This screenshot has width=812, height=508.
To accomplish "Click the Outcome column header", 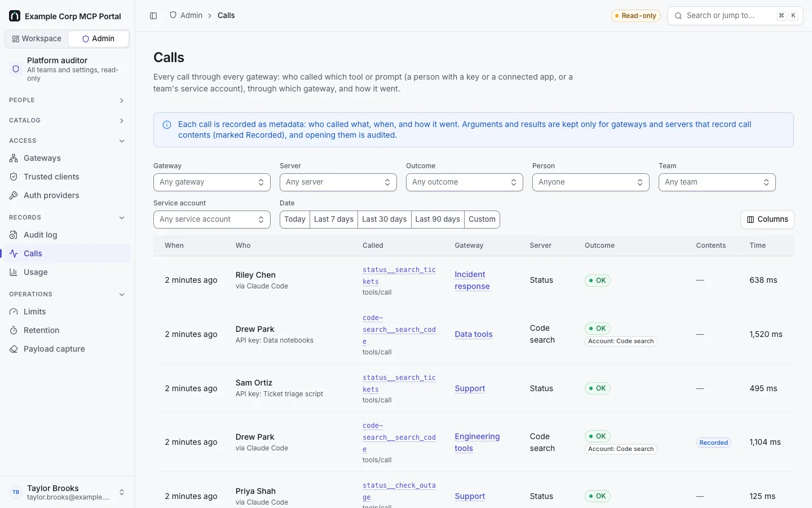I will [599, 246].
